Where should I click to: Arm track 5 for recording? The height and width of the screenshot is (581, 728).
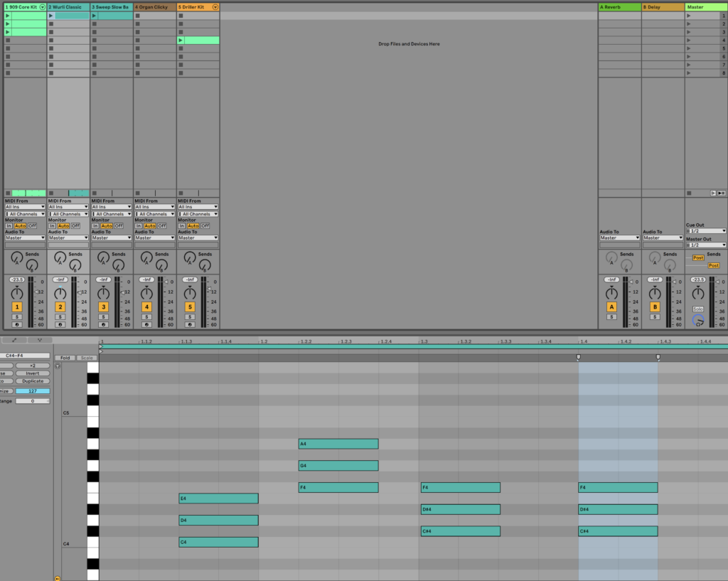(189, 325)
